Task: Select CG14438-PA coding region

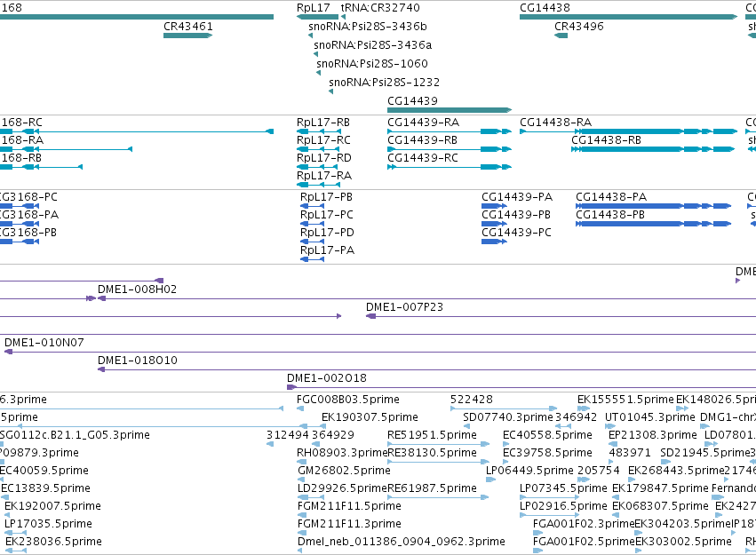Action: (x=653, y=206)
